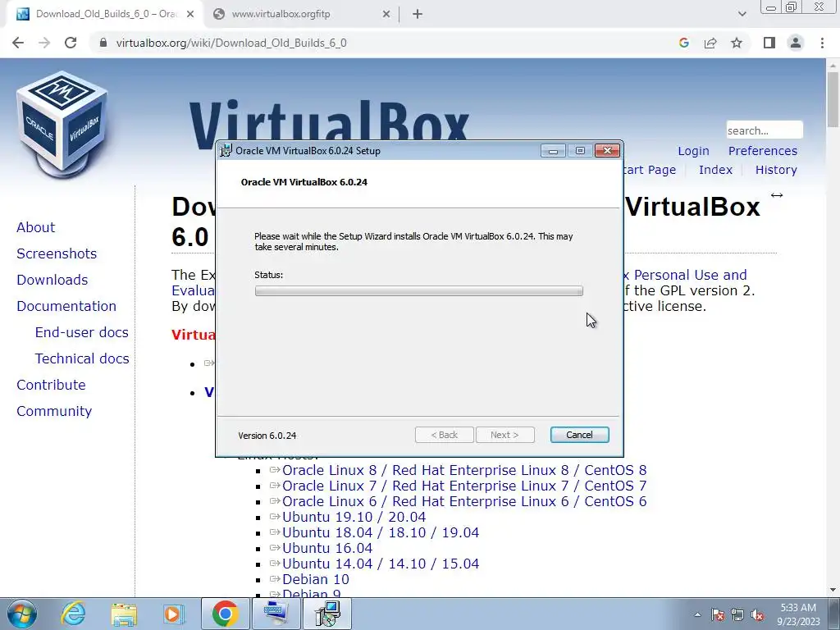Open Screenshots in sidebar
Screen dimensions: 840x630
click(57, 253)
